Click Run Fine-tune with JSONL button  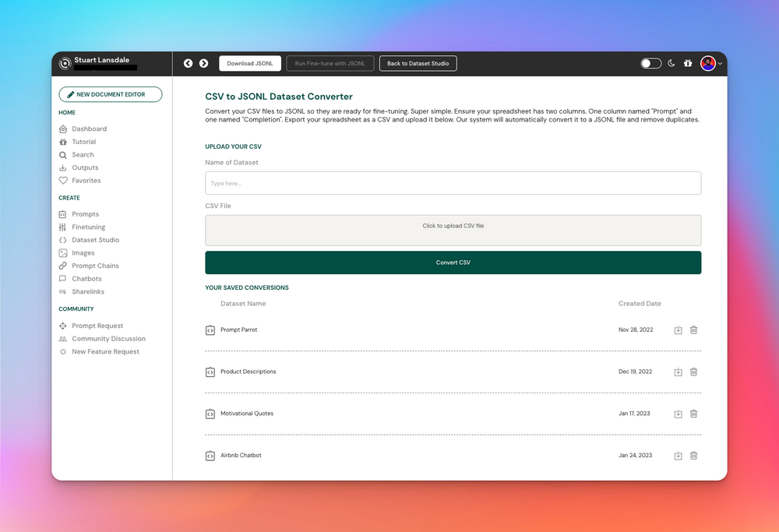[330, 64]
